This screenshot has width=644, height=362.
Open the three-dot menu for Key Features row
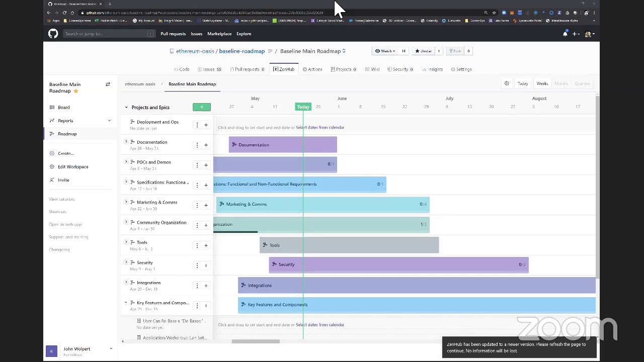pos(197,306)
